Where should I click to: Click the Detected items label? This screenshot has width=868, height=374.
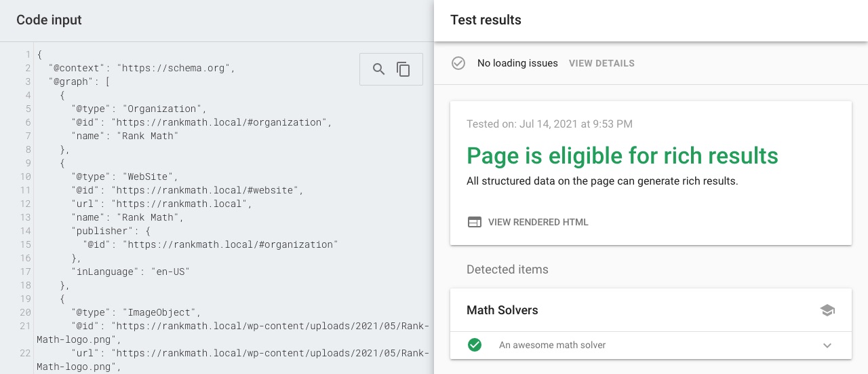pyautogui.click(x=507, y=269)
